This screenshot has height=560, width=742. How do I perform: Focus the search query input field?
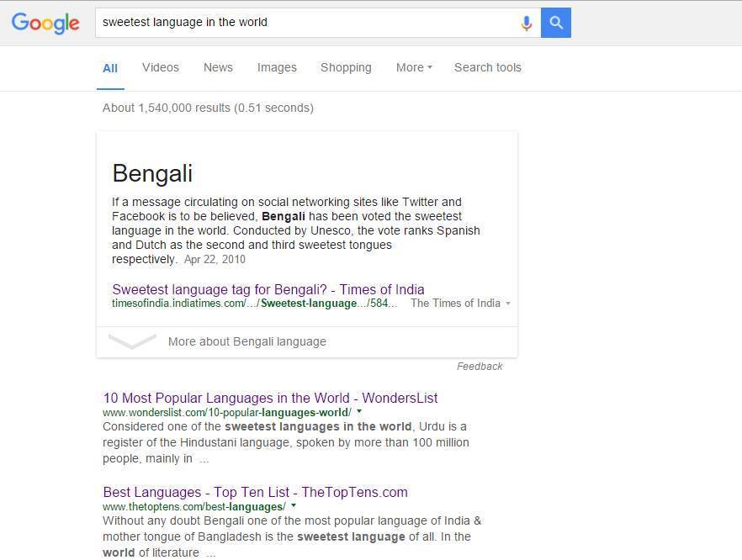(308, 23)
